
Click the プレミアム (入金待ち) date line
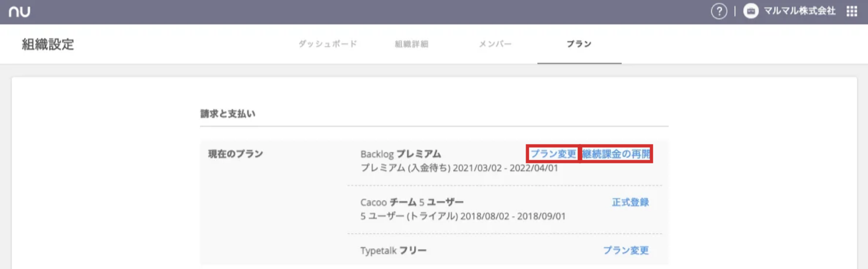pos(459,168)
